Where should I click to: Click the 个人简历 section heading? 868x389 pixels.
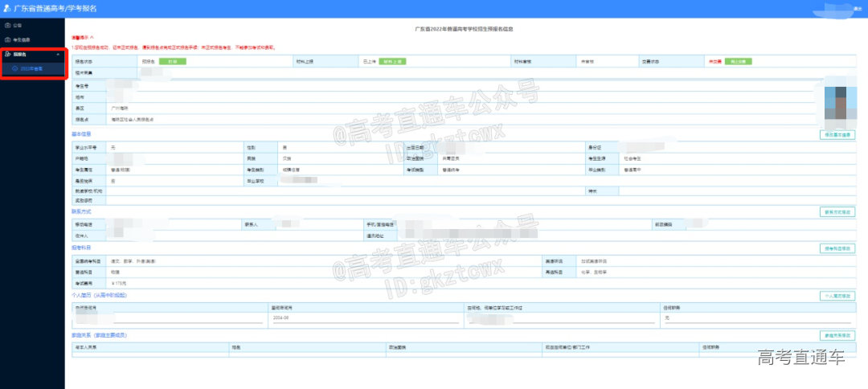pos(99,296)
